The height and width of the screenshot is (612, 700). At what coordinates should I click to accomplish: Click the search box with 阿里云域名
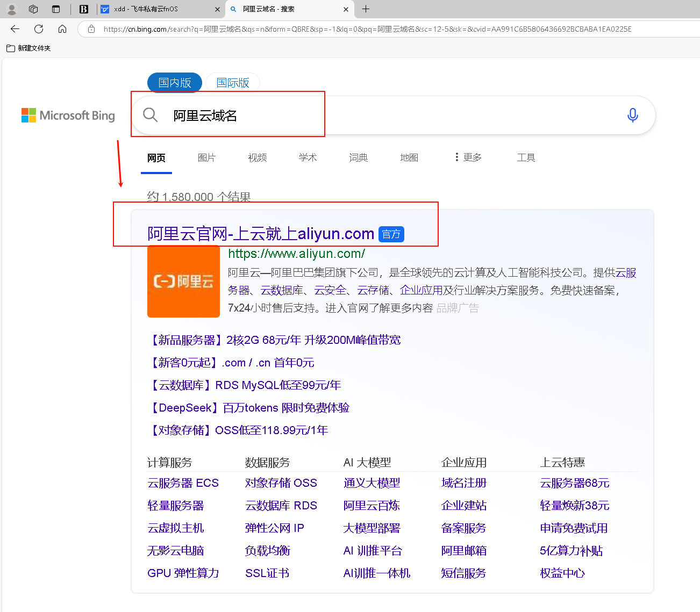coord(392,115)
